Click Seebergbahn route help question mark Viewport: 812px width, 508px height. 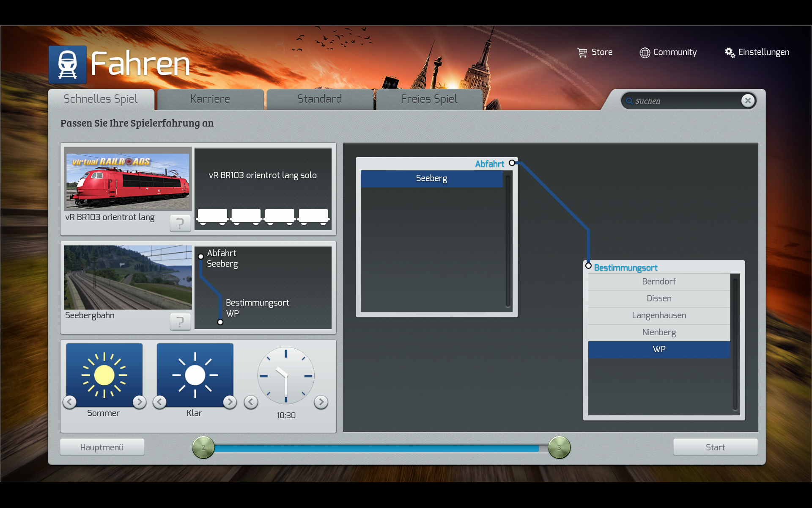click(x=180, y=322)
